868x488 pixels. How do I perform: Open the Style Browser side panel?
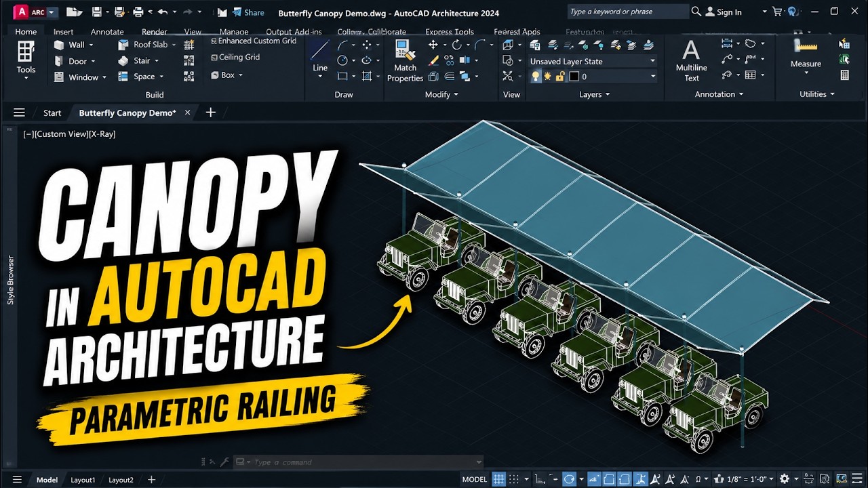[x=10, y=279]
